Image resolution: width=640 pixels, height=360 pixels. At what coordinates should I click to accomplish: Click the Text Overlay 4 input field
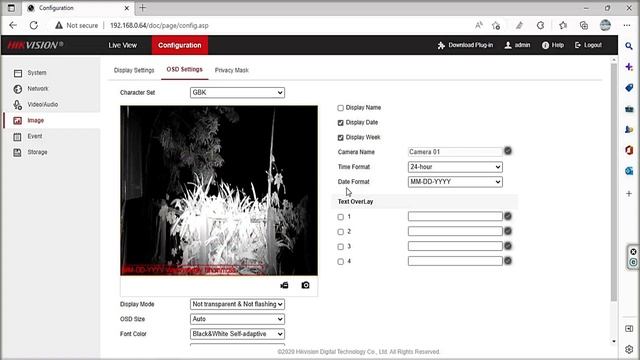(455, 261)
